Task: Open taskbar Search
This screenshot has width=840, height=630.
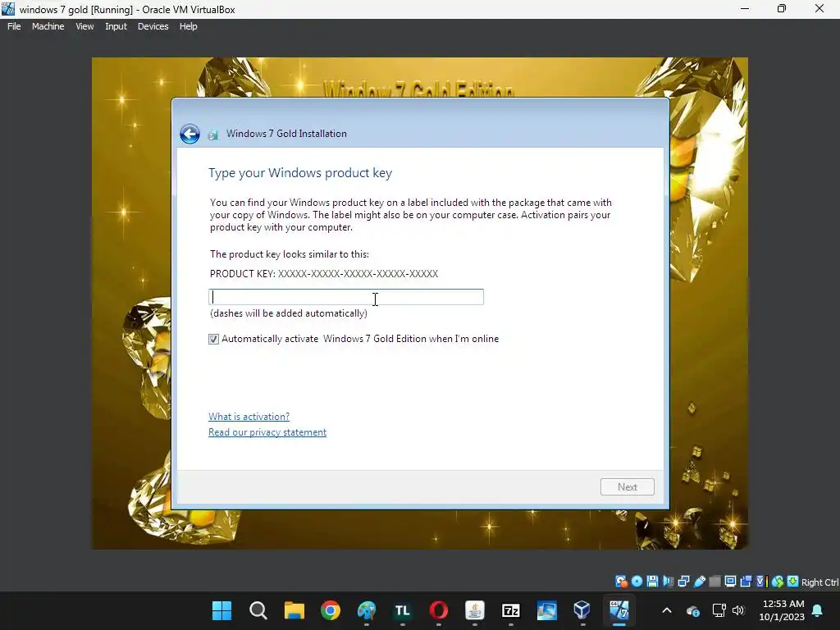Action: [x=258, y=610]
